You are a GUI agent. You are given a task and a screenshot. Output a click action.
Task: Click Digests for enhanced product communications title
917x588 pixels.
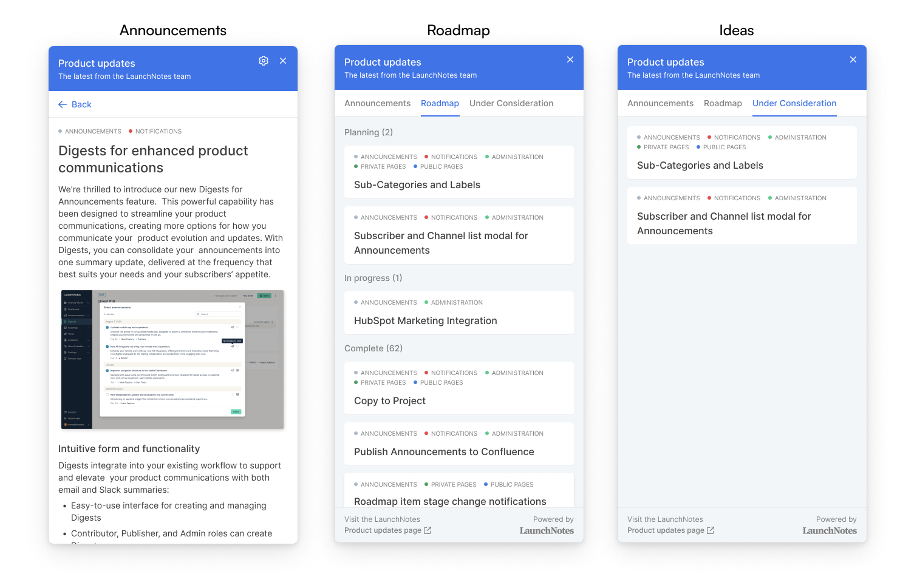pyautogui.click(x=153, y=159)
